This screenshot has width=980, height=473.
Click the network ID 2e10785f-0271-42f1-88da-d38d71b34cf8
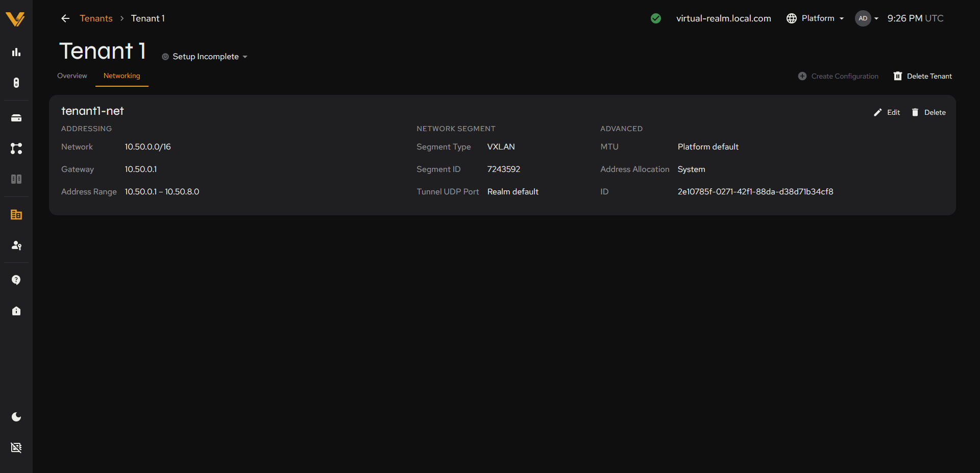pos(755,192)
